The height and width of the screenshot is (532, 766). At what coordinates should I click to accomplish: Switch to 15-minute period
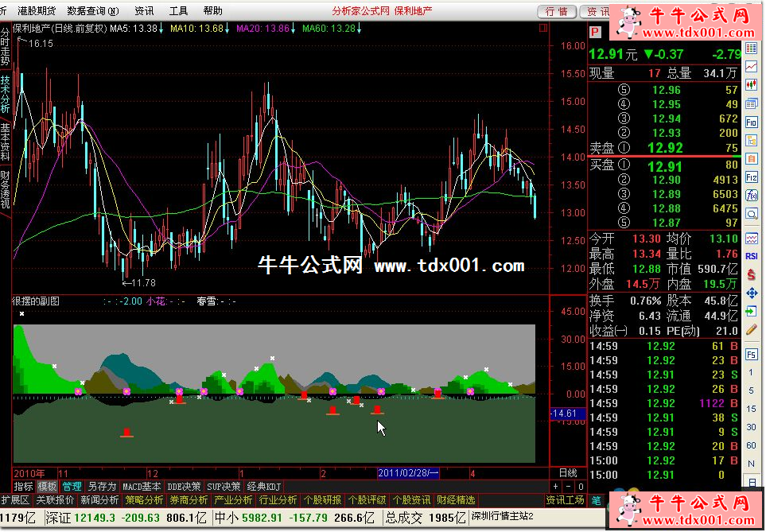[752, 409]
